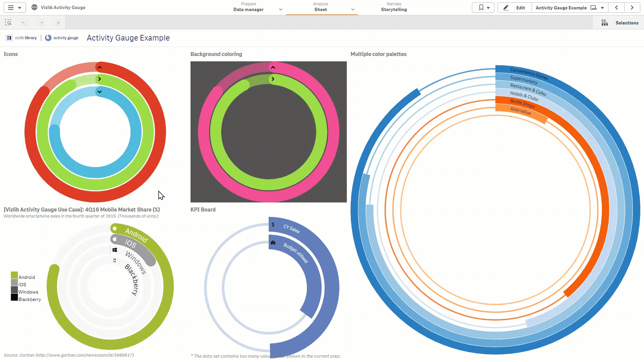Click the Blackberry legend color swatch

click(x=14, y=297)
